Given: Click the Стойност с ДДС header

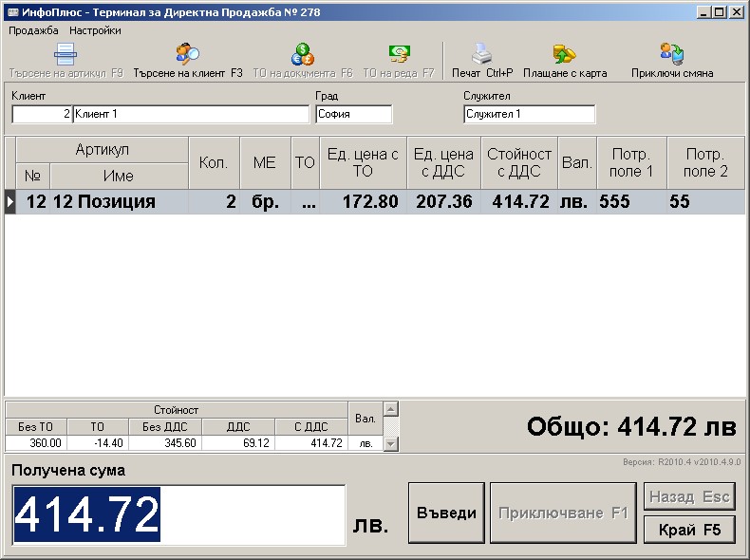Looking at the screenshot, I should 519,163.
